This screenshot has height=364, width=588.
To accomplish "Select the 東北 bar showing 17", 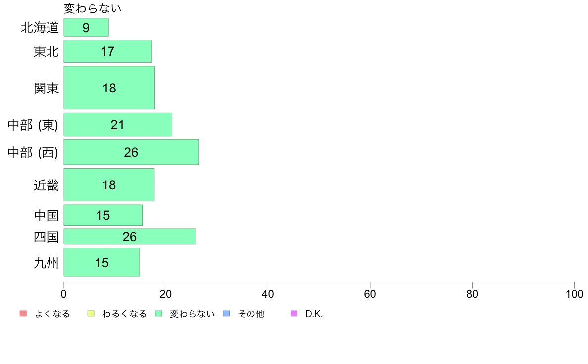I will [107, 51].
